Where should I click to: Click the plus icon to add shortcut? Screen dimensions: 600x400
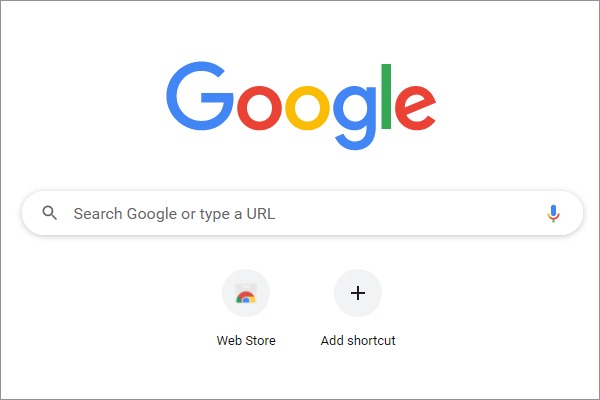pos(358,293)
